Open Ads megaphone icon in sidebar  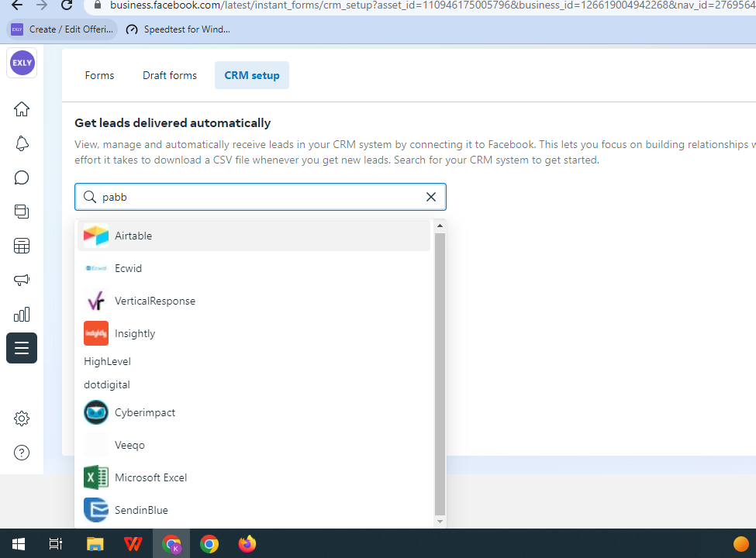[x=22, y=280]
